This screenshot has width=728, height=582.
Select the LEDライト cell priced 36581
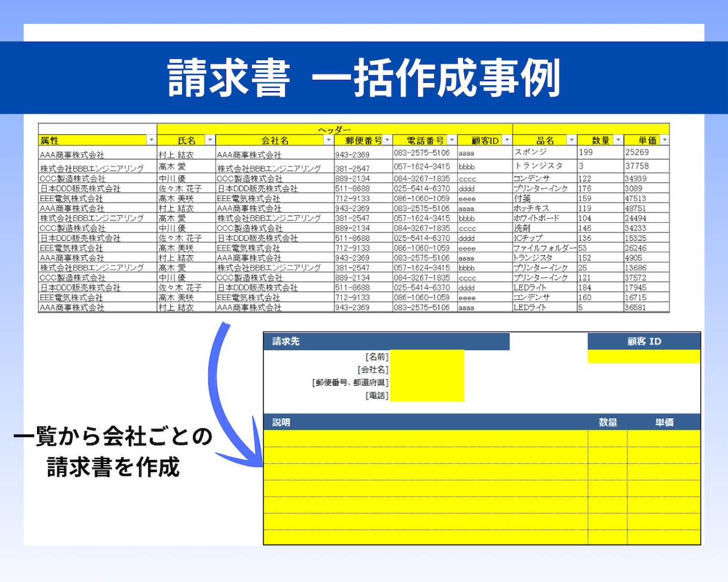[x=544, y=308]
